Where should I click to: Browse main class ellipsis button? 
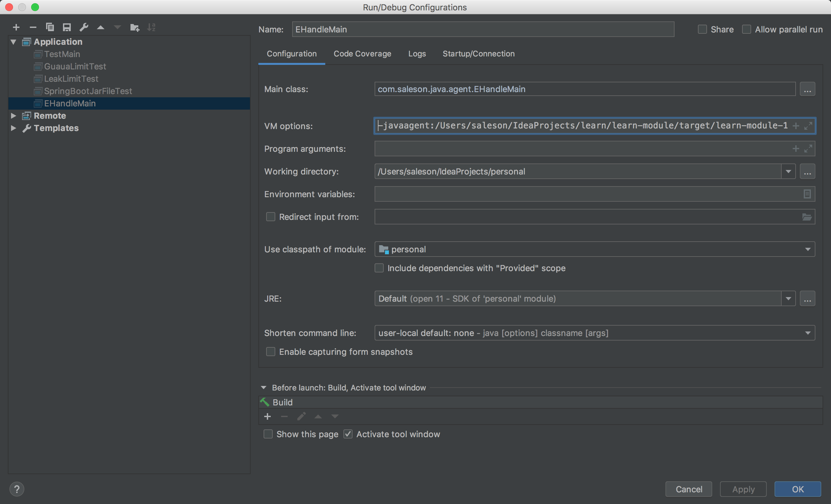coord(807,89)
